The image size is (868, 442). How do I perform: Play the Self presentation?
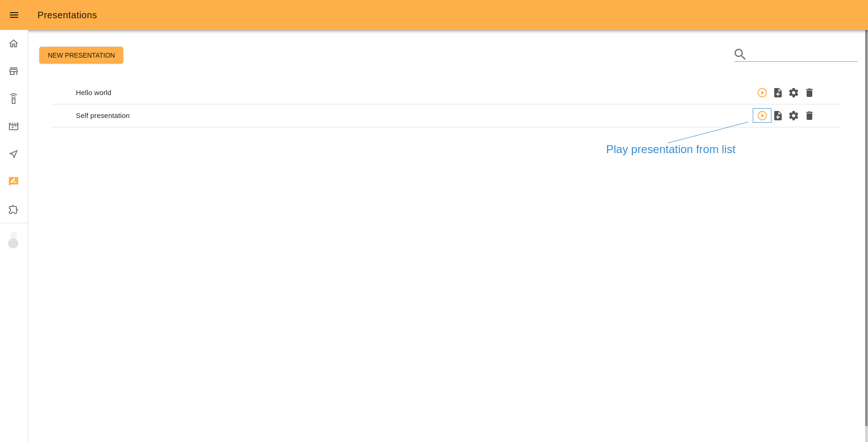pyautogui.click(x=762, y=116)
